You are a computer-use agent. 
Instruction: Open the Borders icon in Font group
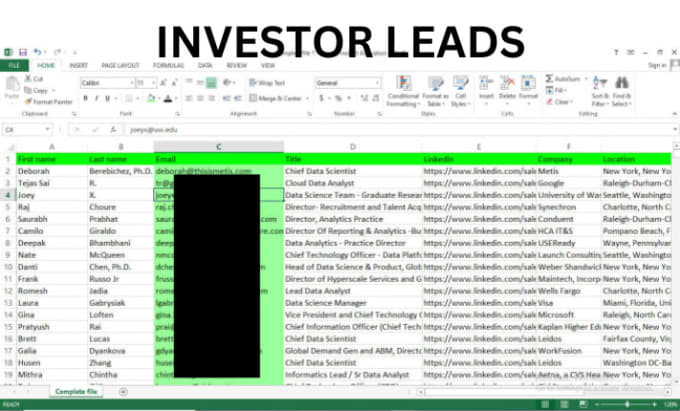[129, 98]
